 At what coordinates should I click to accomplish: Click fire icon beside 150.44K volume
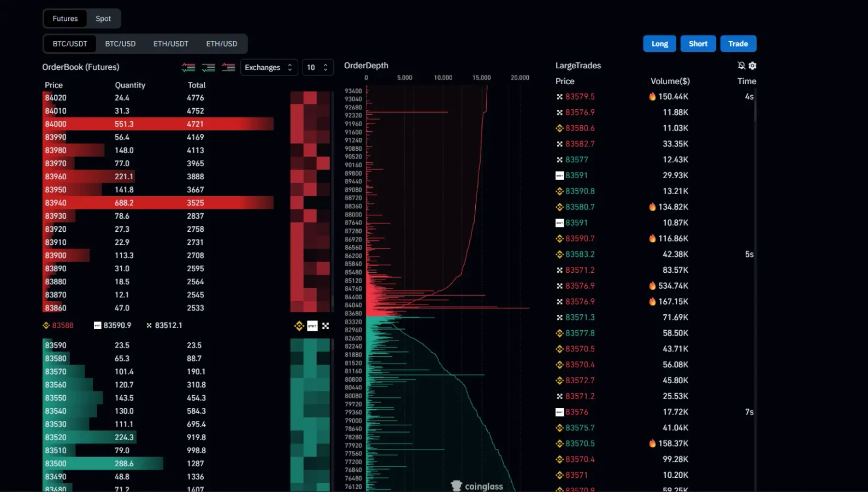[652, 96]
